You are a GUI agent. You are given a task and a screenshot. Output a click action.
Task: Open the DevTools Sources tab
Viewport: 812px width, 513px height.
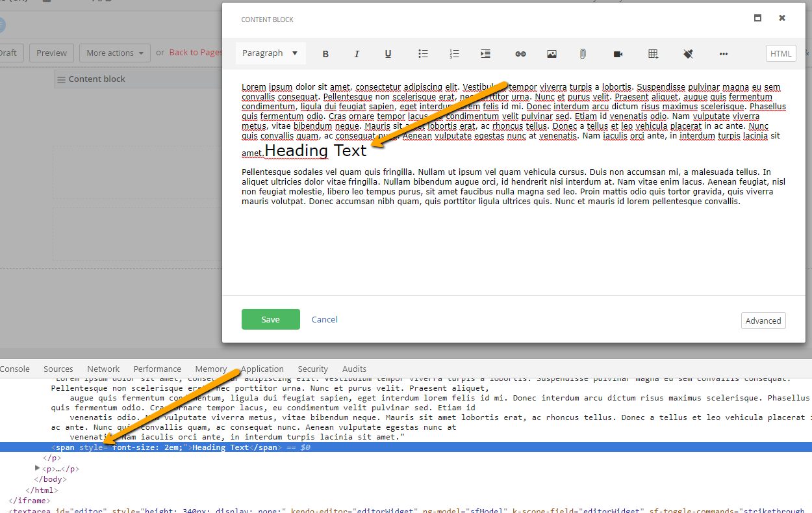[58, 369]
